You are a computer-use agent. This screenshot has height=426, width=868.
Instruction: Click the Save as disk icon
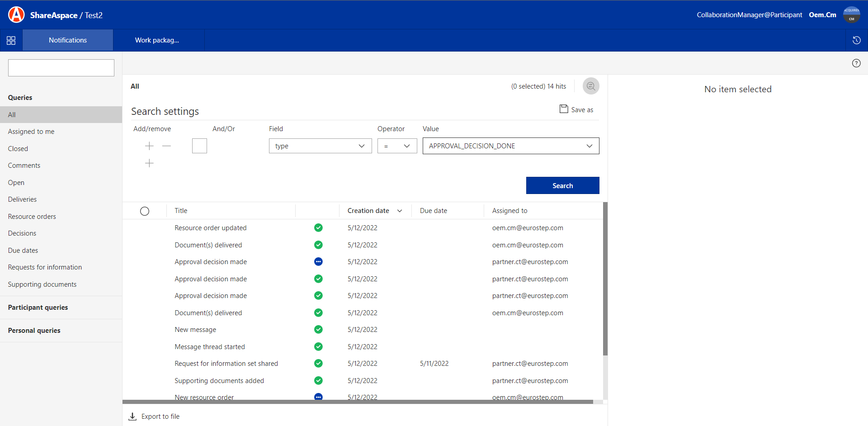(564, 109)
